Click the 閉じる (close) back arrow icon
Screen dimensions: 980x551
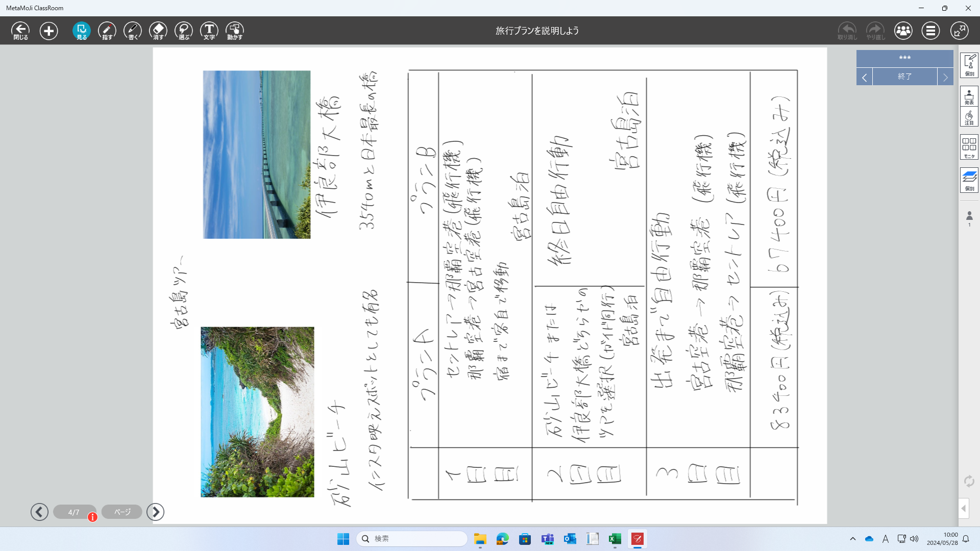(x=20, y=31)
